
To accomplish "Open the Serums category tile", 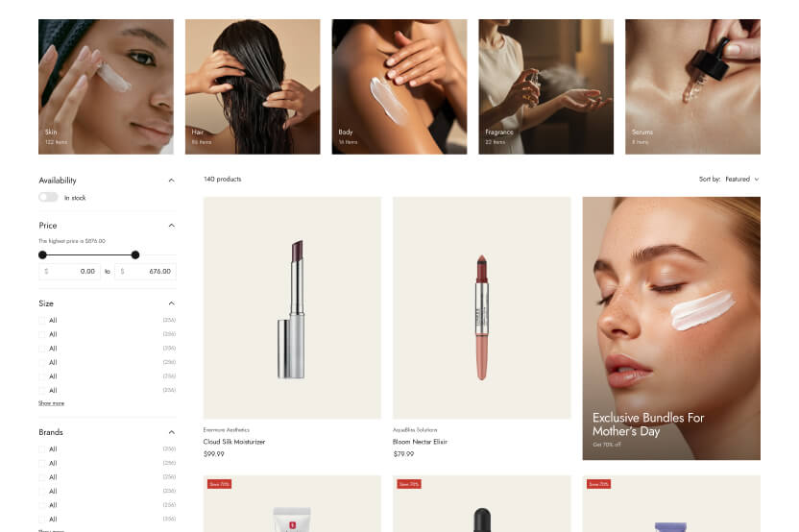I will pos(693,86).
